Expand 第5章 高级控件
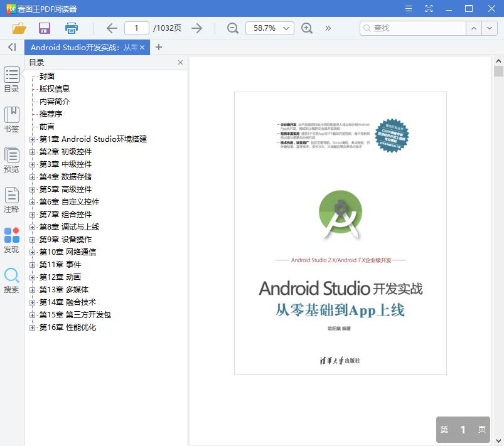504x446 pixels. tap(32, 189)
